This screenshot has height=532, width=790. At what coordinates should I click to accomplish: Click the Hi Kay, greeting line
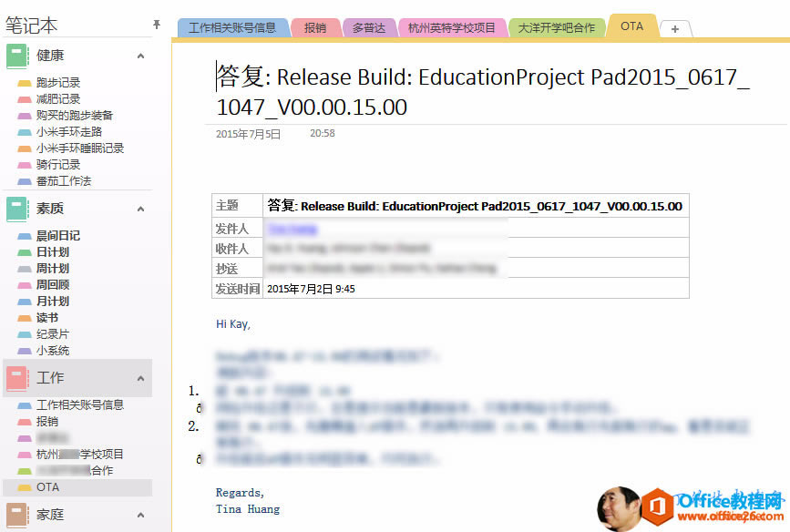[x=232, y=324]
